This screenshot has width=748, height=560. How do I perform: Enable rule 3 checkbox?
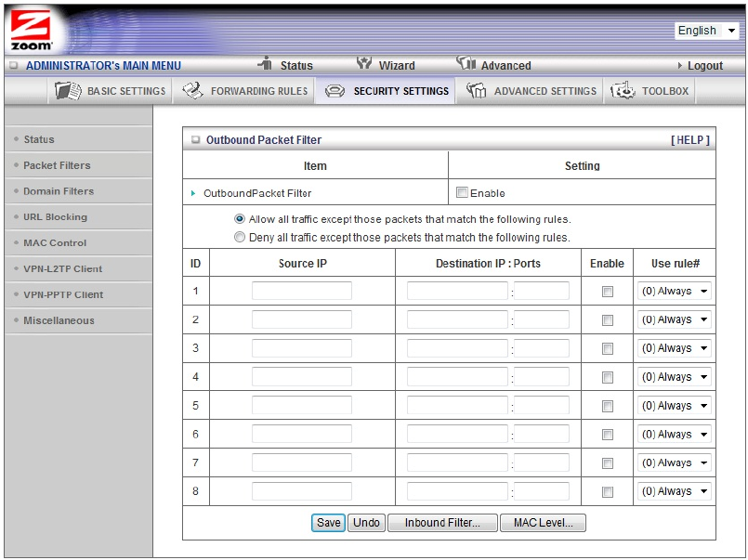tap(608, 348)
